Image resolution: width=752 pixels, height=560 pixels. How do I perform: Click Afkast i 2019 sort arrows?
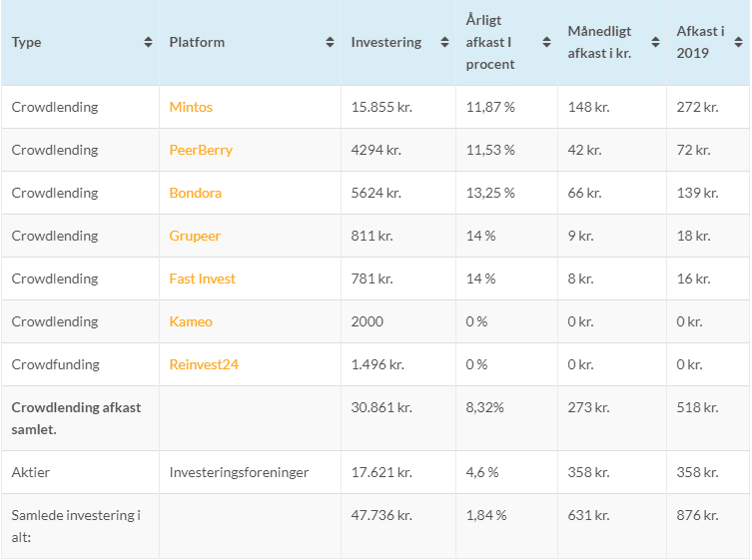(x=738, y=42)
